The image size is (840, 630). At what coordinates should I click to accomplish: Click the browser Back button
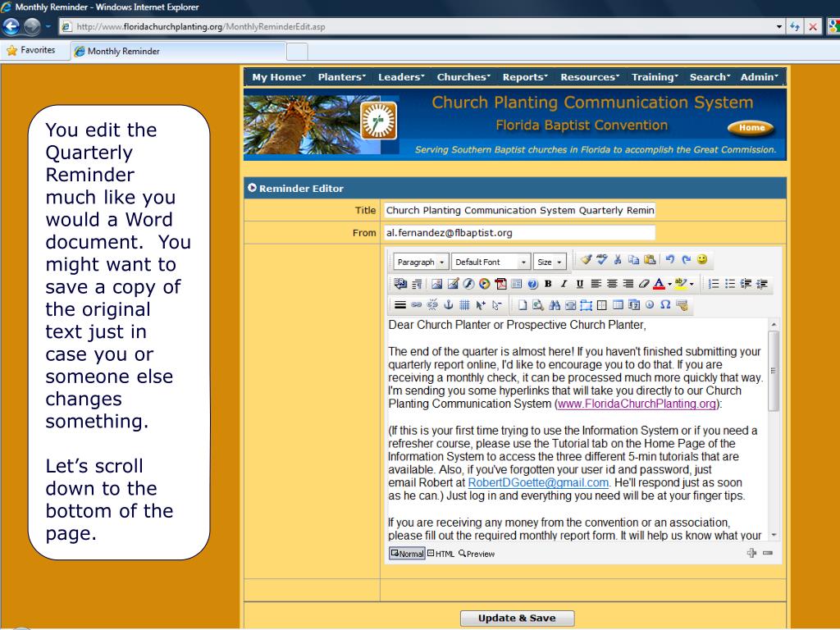click(x=11, y=26)
